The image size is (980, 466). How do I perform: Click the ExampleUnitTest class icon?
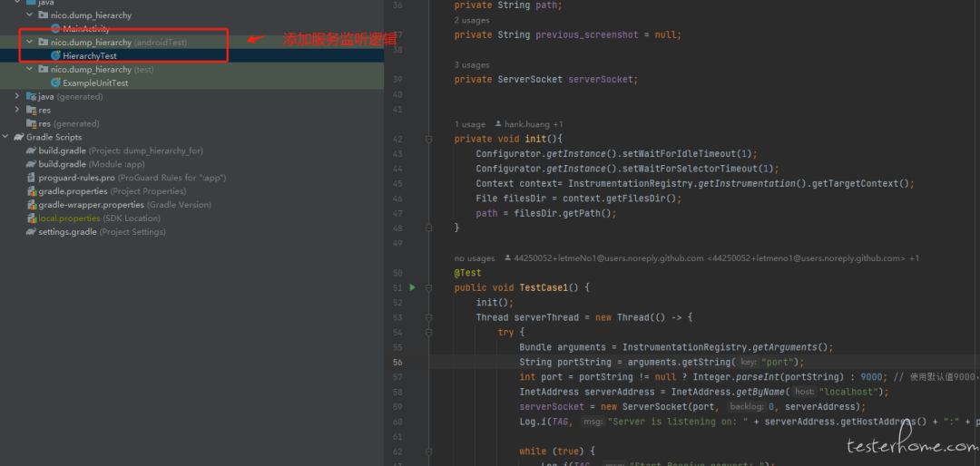(55, 83)
